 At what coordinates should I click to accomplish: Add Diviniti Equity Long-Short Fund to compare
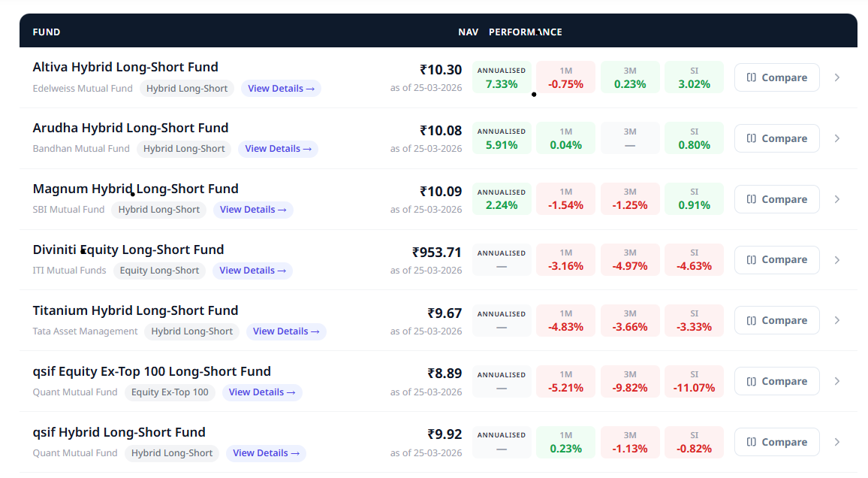776,260
